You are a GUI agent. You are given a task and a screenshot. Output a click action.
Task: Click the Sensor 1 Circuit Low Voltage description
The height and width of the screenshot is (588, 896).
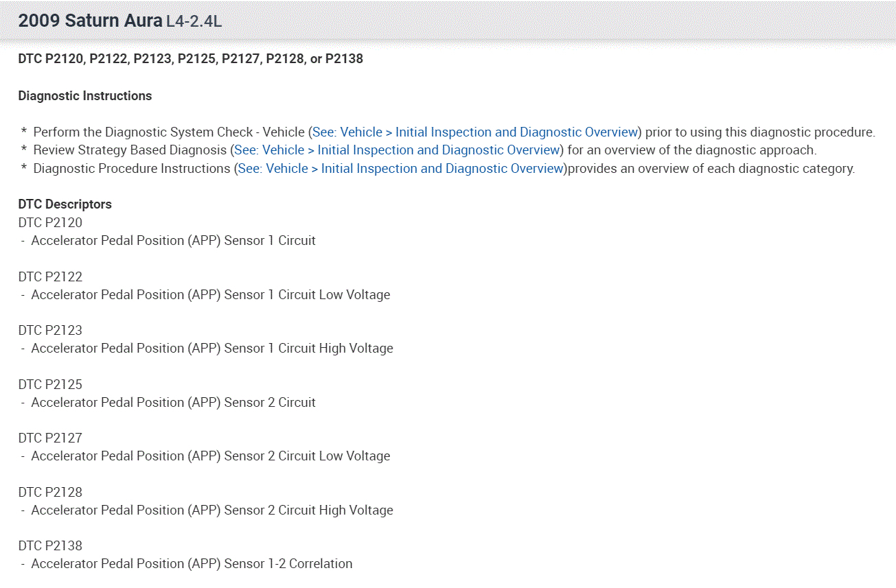(x=210, y=295)
